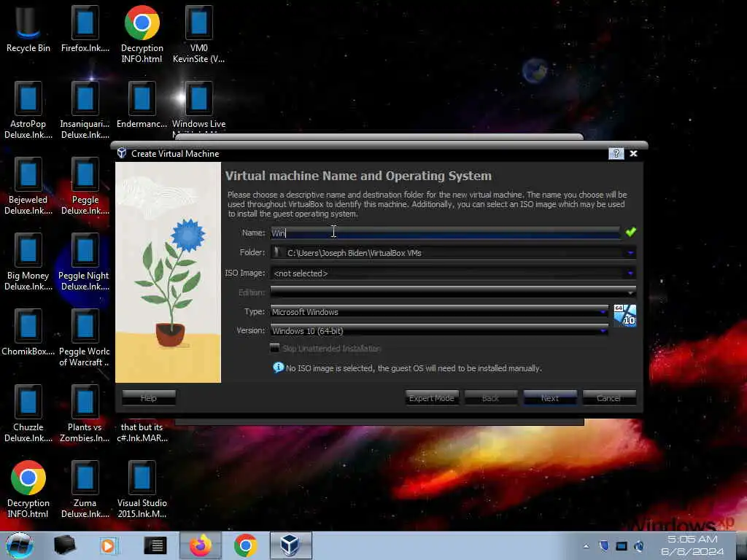Open the Version dropdown (Windows 10 64-bit)
Image resolution: width=747 pixels, height=560 pixels.
coord(439,331)
